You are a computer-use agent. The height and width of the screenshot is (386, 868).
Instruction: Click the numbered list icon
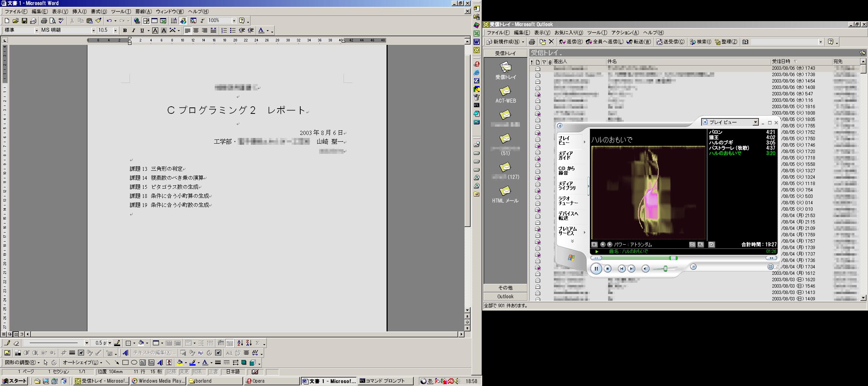[224, 31]
